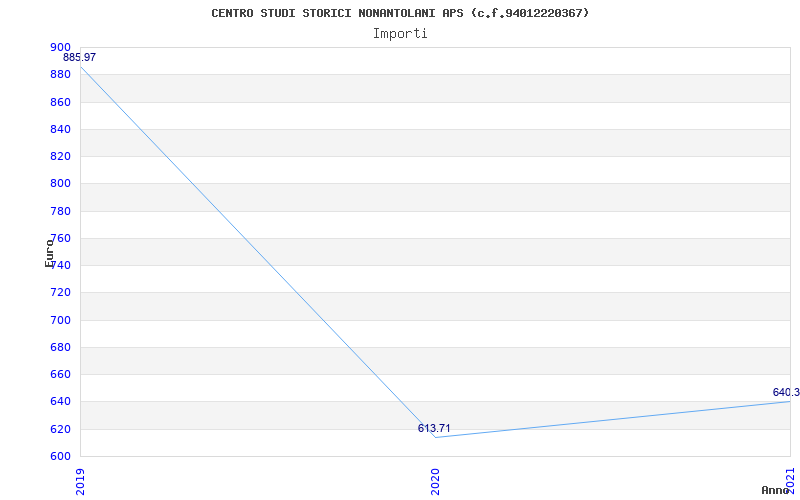The image size is (800, 500).
Task: Click the 800 y-axis tick label
Action: click(x=60, y=184)
